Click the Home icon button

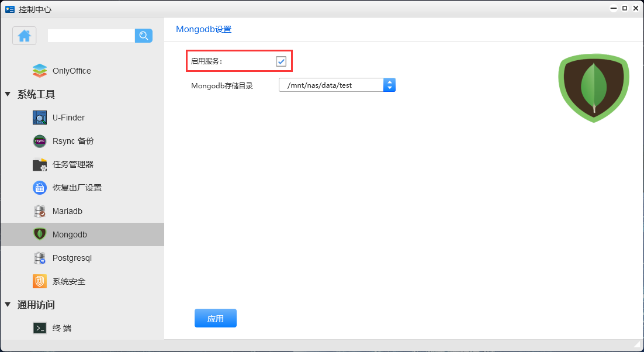point(25,36)
